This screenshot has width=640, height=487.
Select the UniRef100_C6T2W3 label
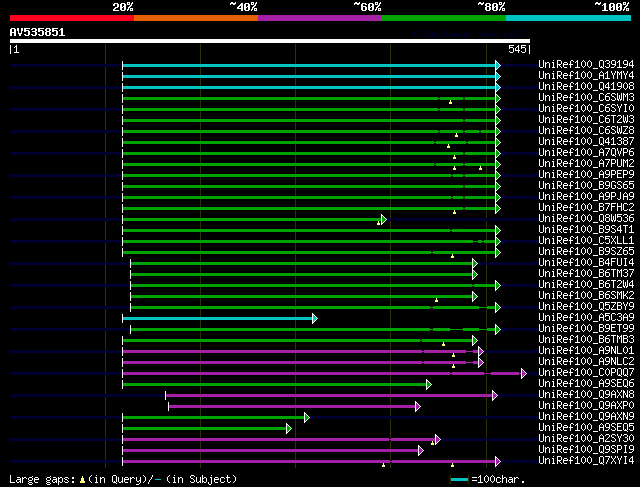(x=586, y=120)
